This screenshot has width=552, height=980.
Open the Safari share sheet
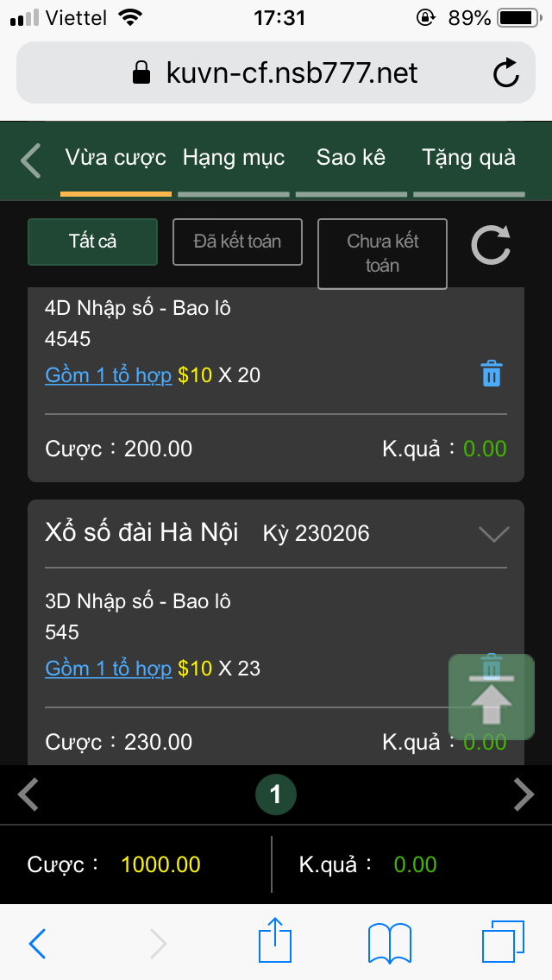[x=276, y=942]
